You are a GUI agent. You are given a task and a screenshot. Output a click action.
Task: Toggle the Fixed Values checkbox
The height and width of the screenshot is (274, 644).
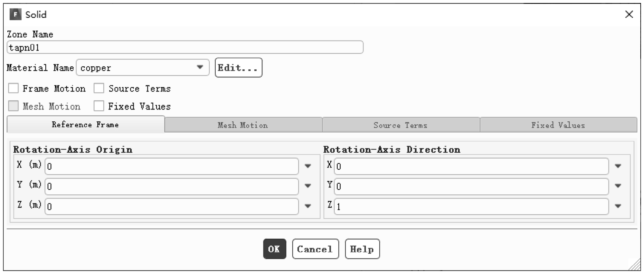(x=99, y=106)
